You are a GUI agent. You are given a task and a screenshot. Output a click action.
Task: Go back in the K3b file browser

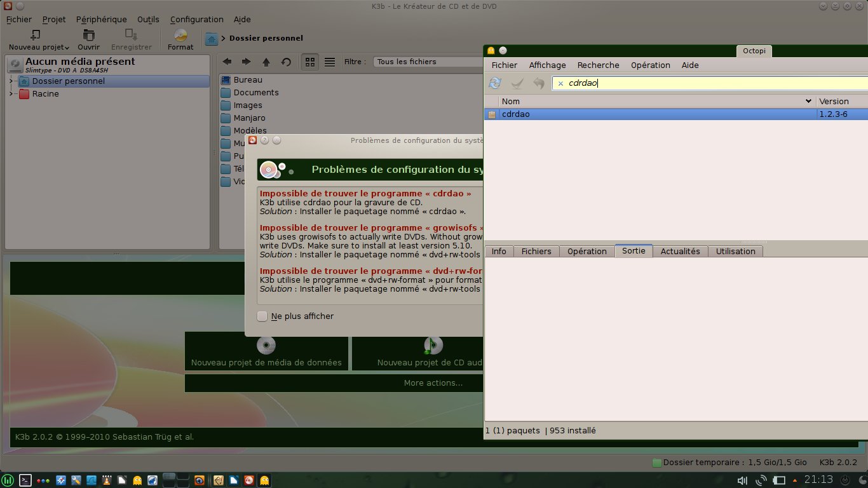(227, 62)
